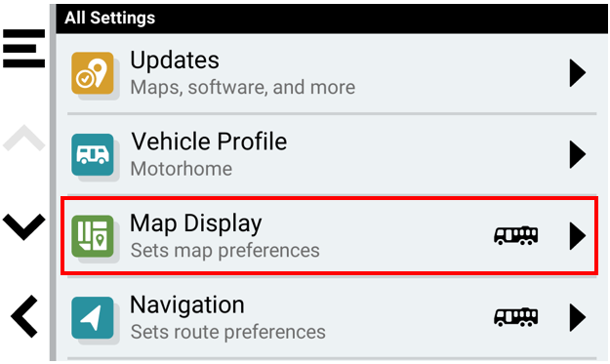This screenshot has width=610, height=364.
Task: Open the hamburger menu icon
Action: pyautogui.click(x=23, y=49)
